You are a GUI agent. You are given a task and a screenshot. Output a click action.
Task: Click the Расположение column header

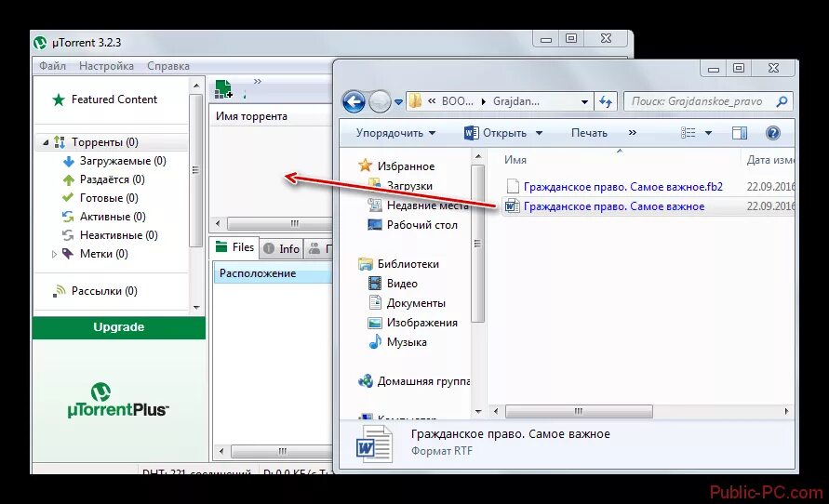pos(258,273)
